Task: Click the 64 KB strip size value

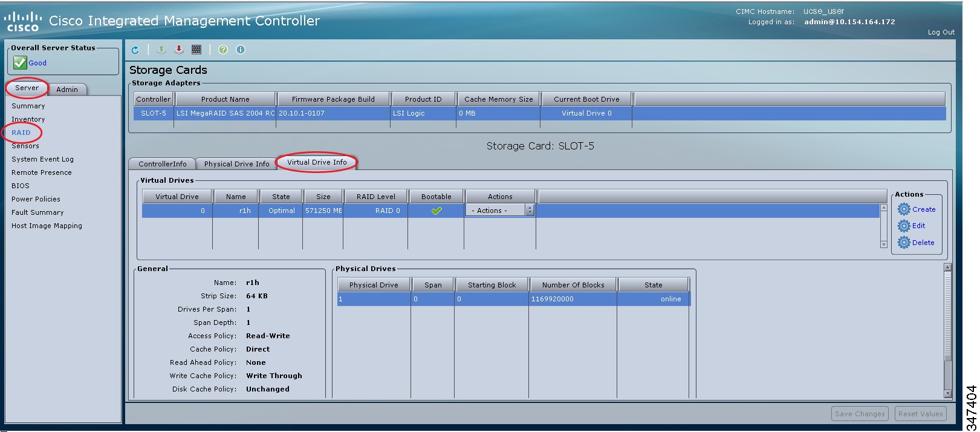Action: pos(257,296)
